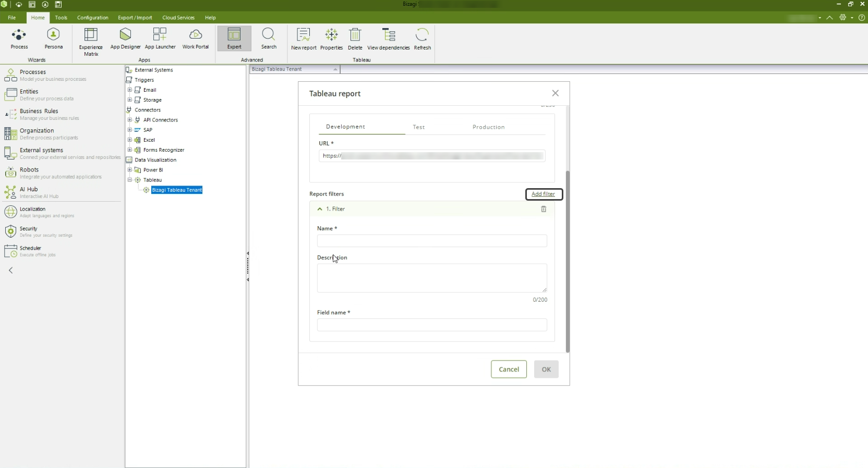Collapse the 1. Filter section

(320, 209)
